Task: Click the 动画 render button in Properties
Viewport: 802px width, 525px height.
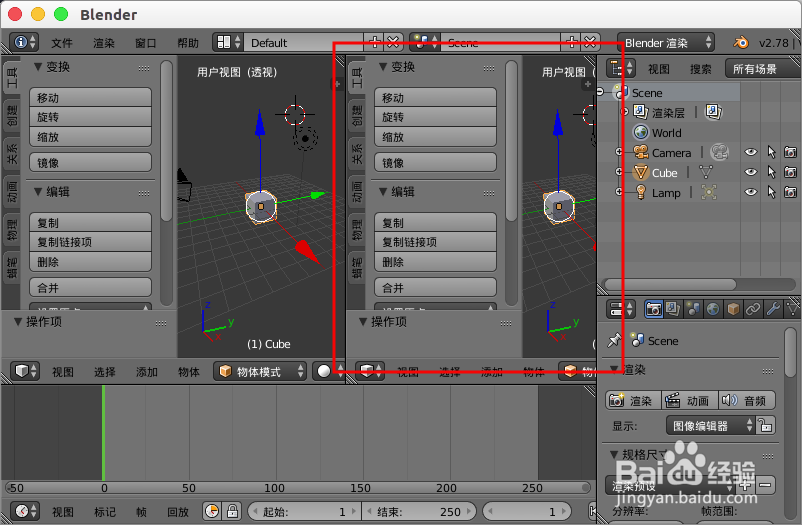Action: (689, 400)
